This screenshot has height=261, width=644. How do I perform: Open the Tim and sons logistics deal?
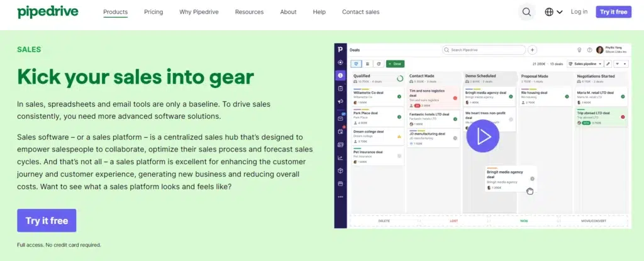coord(433,97)
